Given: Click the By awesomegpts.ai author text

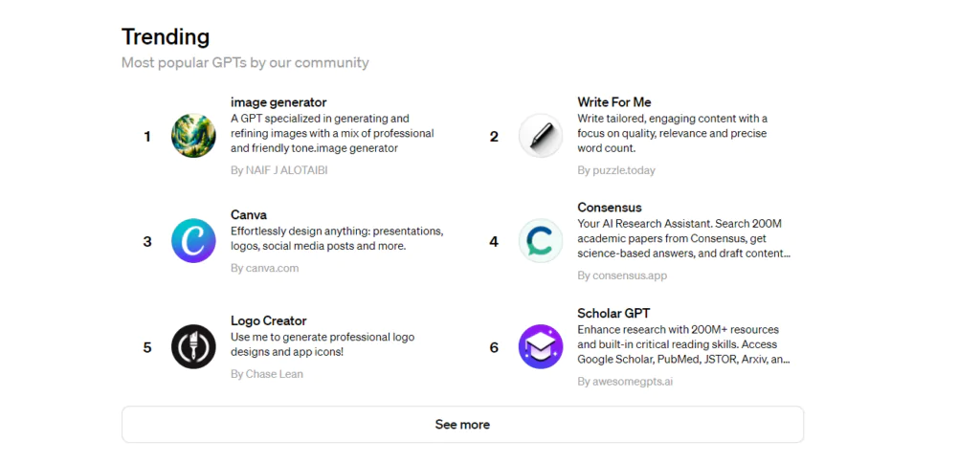Looking at the screenshot, I should (625, 381).
